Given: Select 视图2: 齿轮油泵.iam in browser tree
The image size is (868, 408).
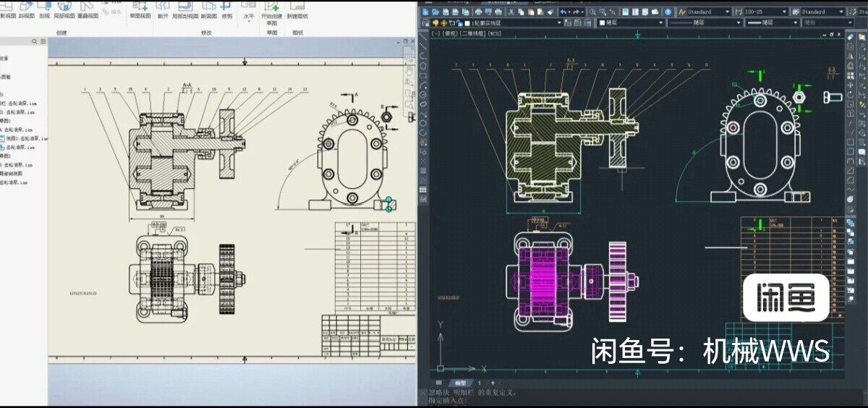Looking at the screenshot, I should [x=24, y=138].
